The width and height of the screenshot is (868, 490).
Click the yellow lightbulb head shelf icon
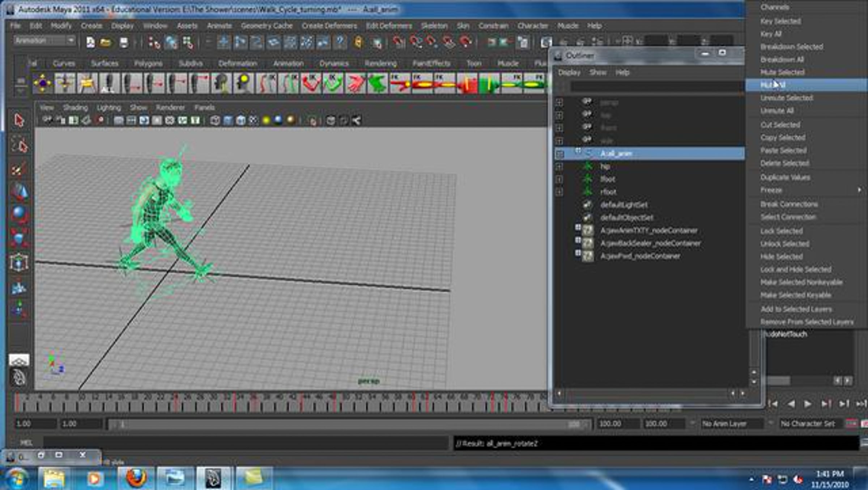pyautogui.click(x=243, y=83)
